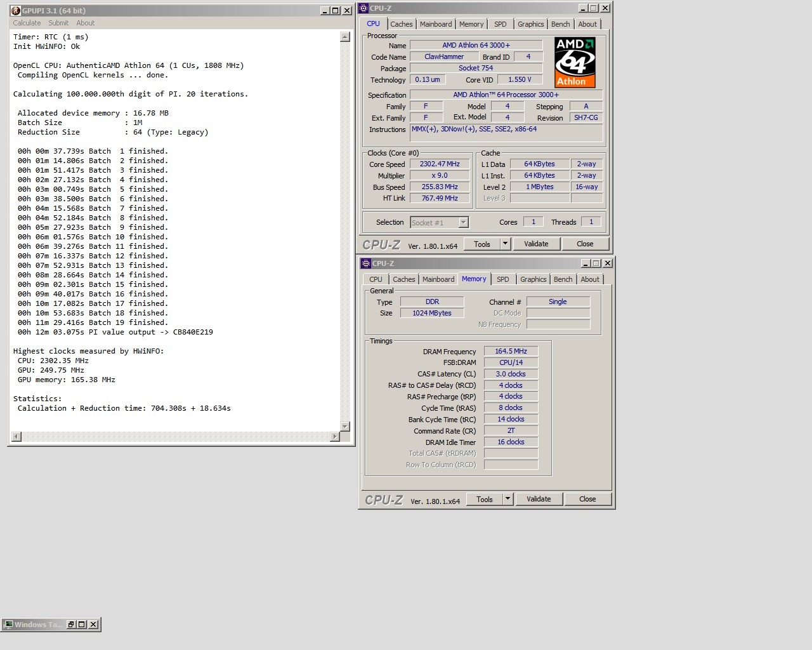Open Graphics tab in top CPU-Z window
This screenshot has width=812, height=650.
pos(531,24)
